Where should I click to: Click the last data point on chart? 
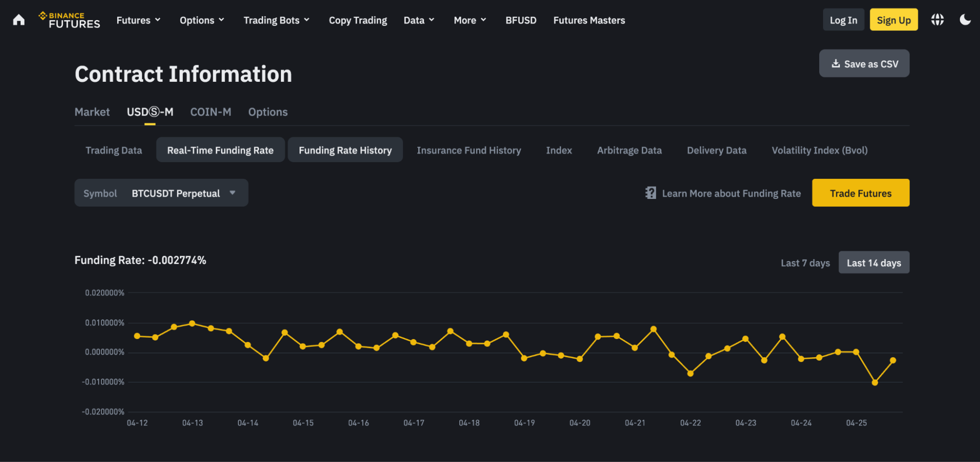(x=893, y=361)
